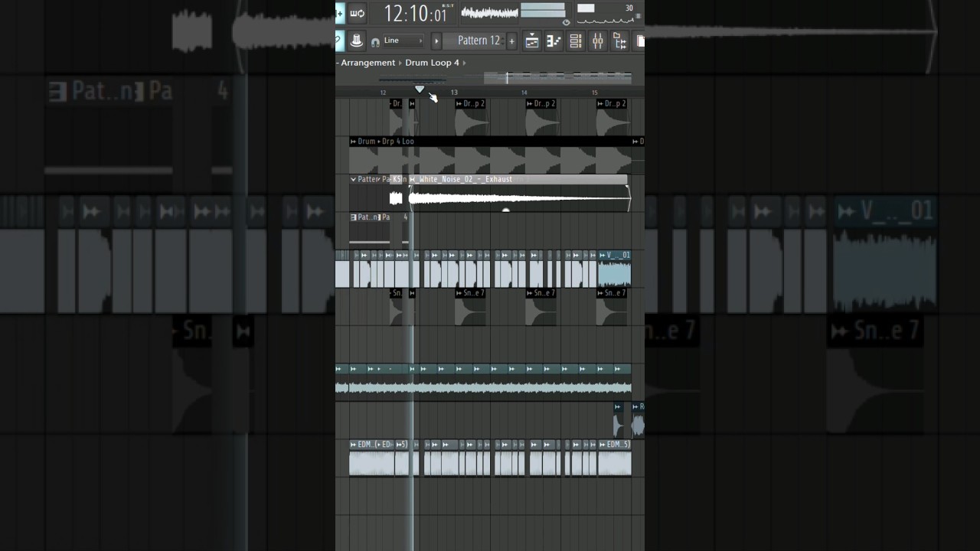
Task: Add new pattern with plus button
Action: (x=511, y=41)
